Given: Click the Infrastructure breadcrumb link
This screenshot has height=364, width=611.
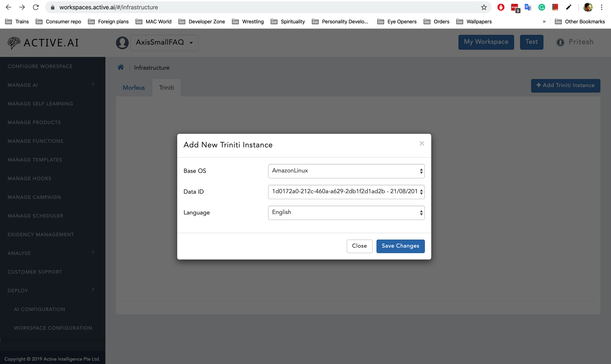Looking at the screenshot, I should click(x=152, y=68).
